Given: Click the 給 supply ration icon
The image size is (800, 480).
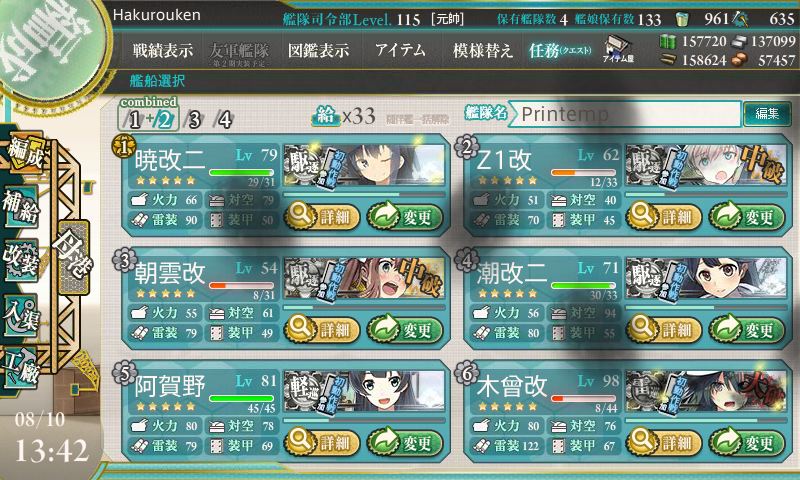Looking at the screenshot, I should point(326,116).
